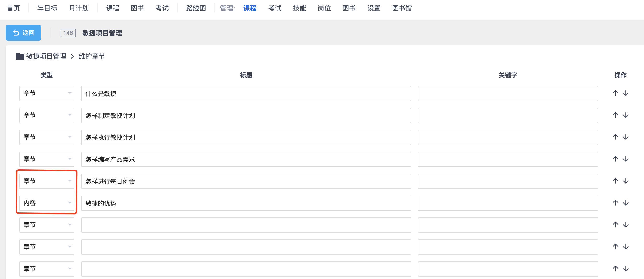Click empty title field below '敏捷的优势'
Screen dimensions: 644x279
click(246, 225)
